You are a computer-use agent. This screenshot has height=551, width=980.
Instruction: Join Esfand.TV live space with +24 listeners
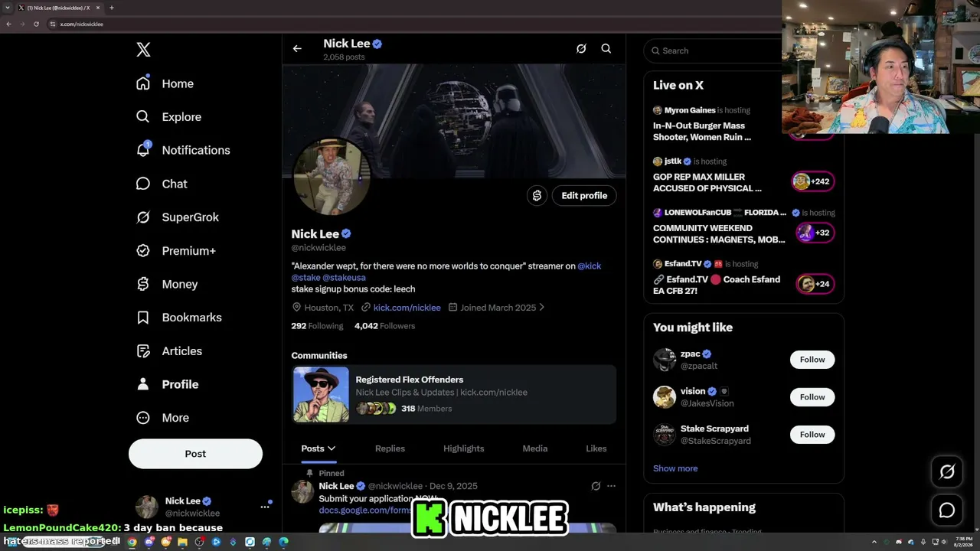(815, 284)
